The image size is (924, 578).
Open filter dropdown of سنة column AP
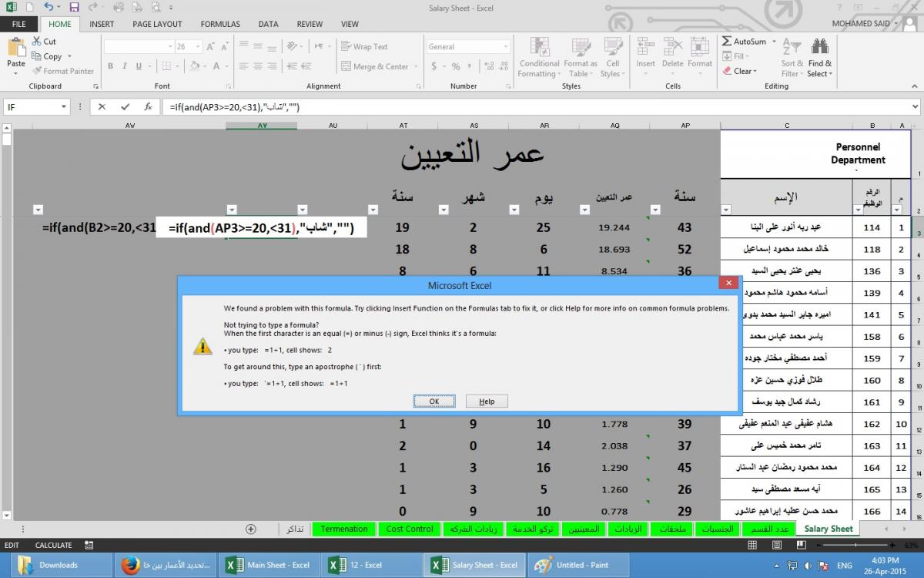655,210
